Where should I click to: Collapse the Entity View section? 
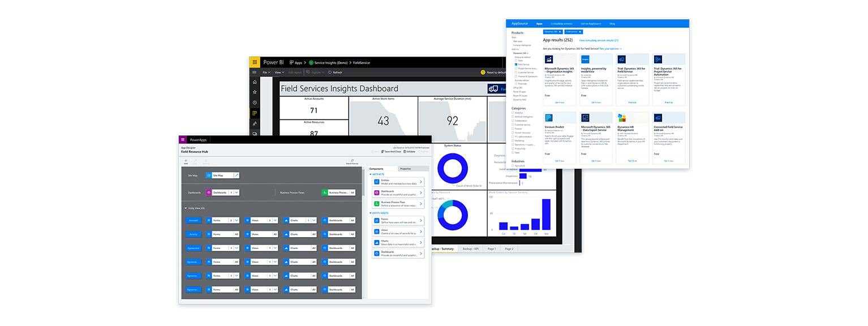coord(185,208)
